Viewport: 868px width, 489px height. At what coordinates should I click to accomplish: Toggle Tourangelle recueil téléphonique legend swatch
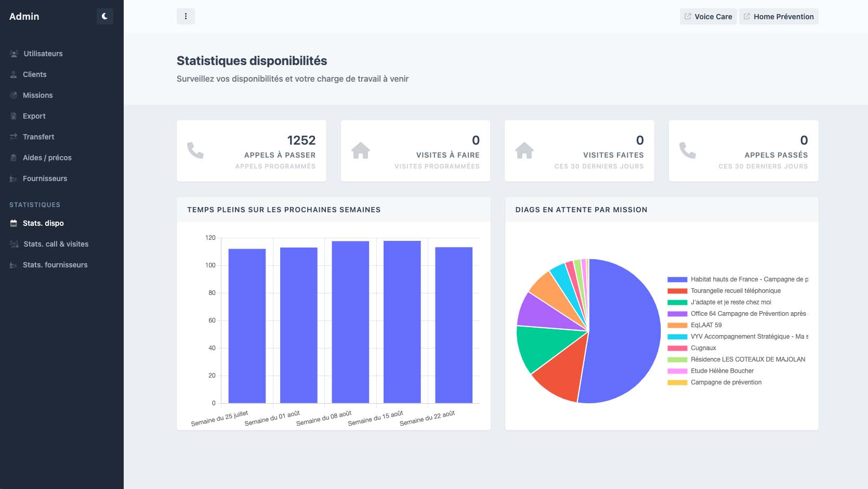tap(677, 291)
